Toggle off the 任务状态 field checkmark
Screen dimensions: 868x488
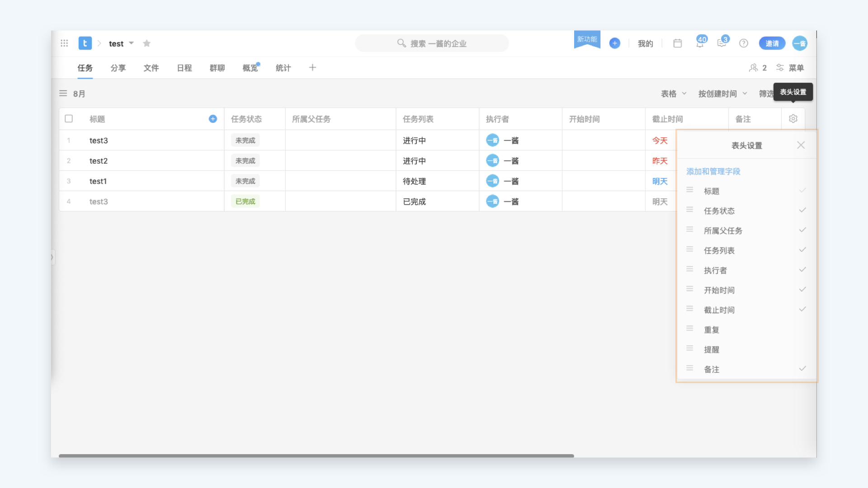(x=802, y=211)
